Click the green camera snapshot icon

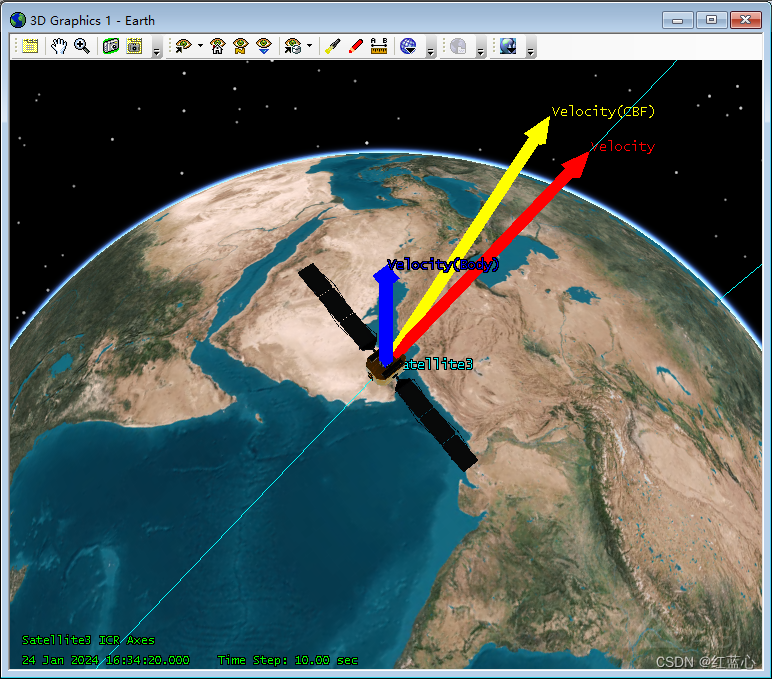tap(111, 46)
